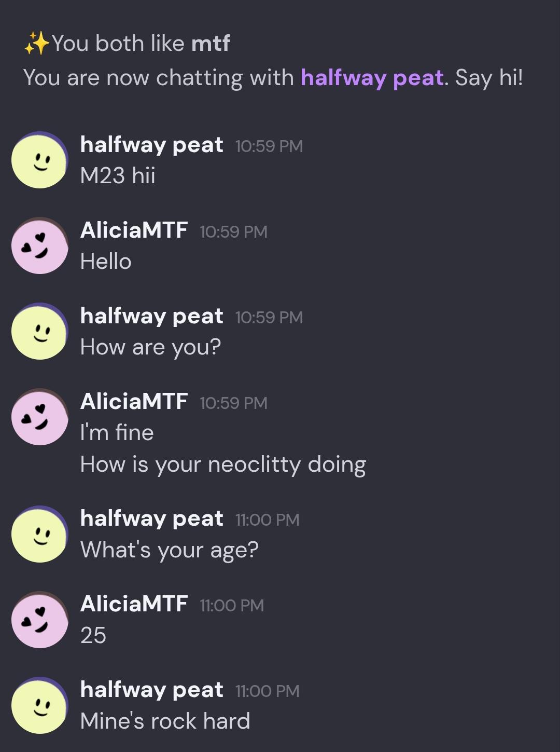Click the 10:59 PM timestamp on "M23 hii"

(269, 146)
